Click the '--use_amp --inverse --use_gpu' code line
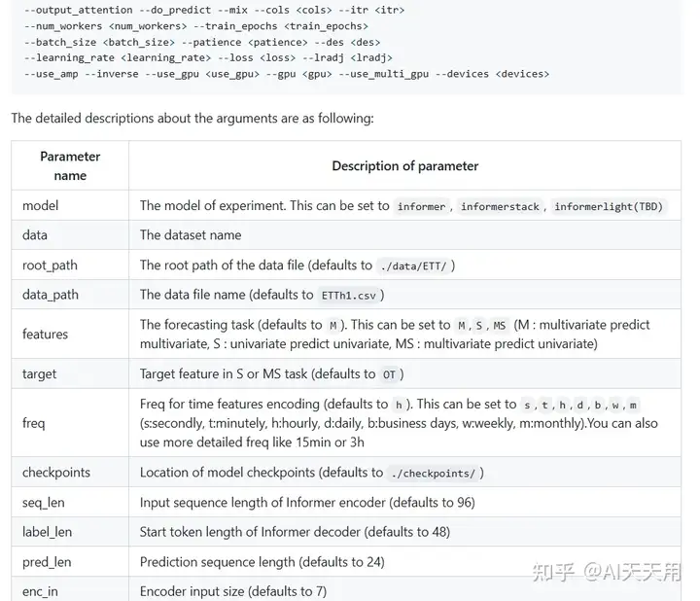Image resolution: width=700 pixels, height=601 pixels. click(x=287, y=74)
